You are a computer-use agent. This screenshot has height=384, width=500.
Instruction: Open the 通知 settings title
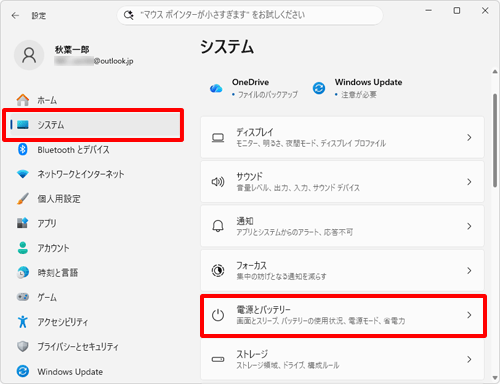coord(245,221)
